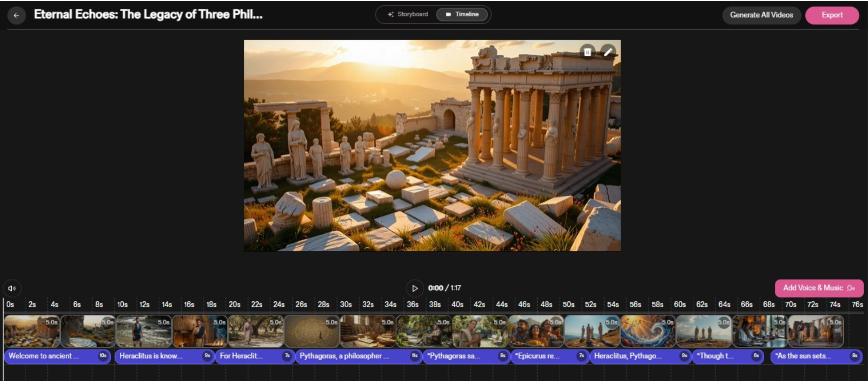Select the statues on hill clip at 60s

[704, 331]
